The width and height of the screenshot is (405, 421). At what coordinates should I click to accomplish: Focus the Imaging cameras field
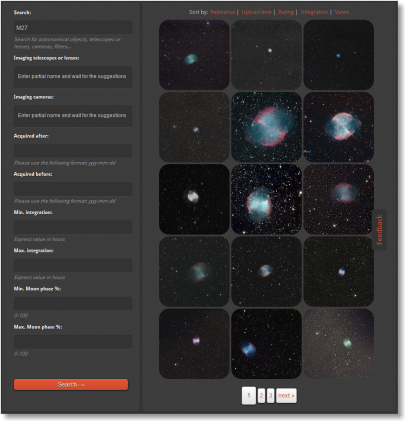click(73, 116)
